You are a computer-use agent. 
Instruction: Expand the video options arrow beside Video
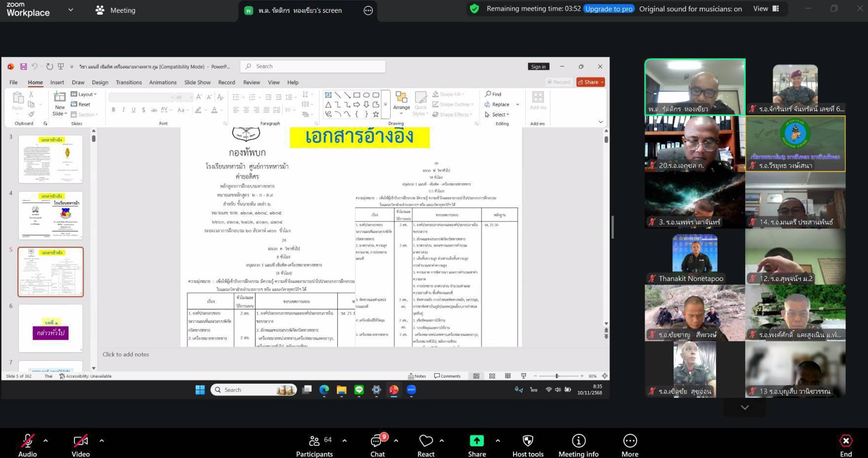(x=102, y=440)
